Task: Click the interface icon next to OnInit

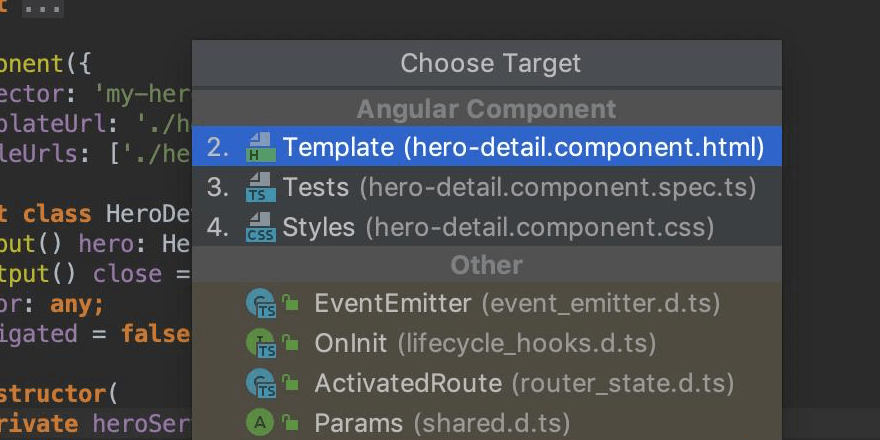Action: coord(260,343)
